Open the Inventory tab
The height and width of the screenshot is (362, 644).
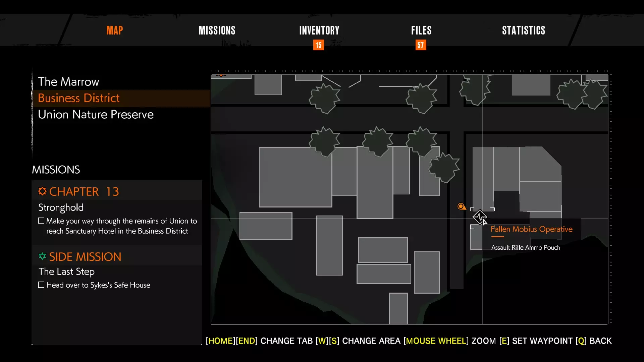(x=319, y=31)
